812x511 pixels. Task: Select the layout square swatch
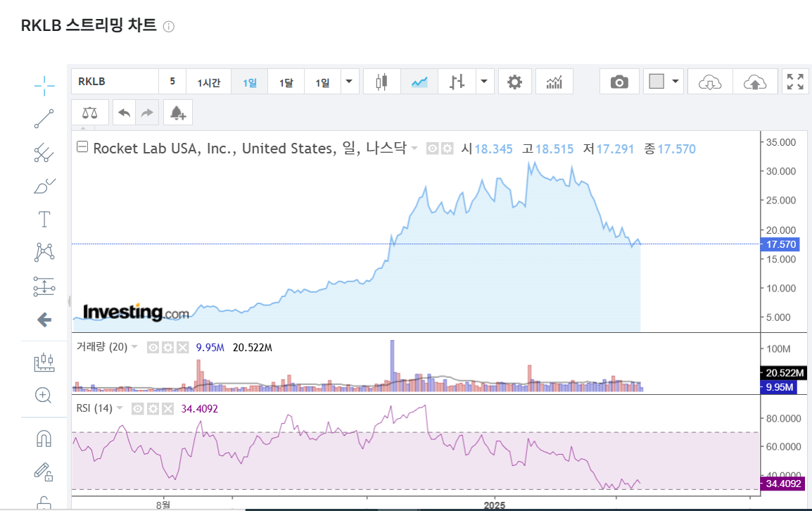click(x=656, y=82)
